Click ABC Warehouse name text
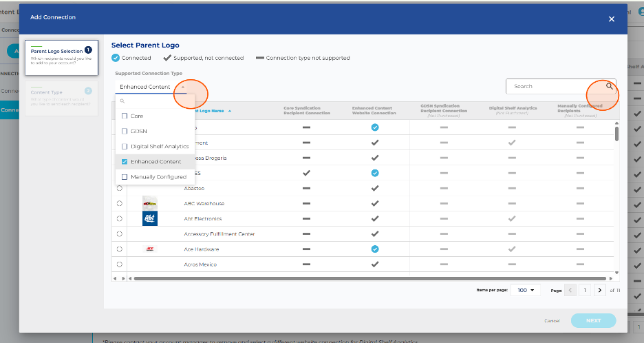The height and width of the screenshot is (343, 644). coord(204,204)
